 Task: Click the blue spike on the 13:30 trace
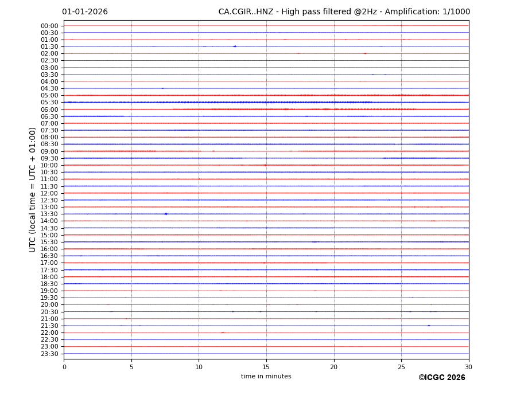(166, 214)
